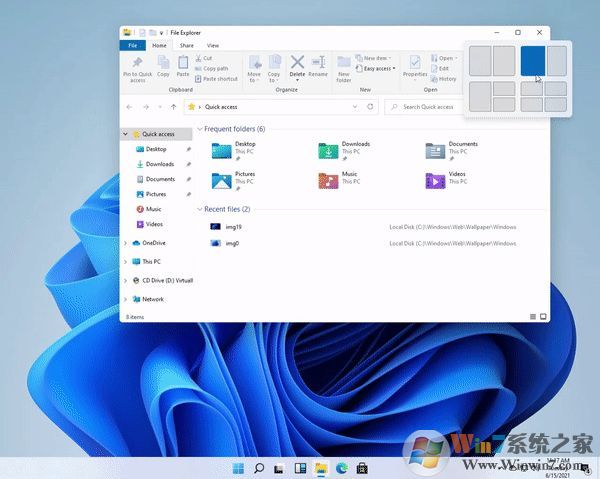Open the Move to ribbon button
The image size is (600, 479).
pos(254,69)
